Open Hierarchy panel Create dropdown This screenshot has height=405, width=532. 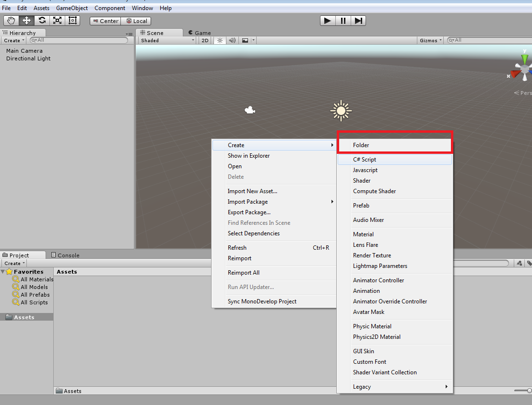(14, 40)
